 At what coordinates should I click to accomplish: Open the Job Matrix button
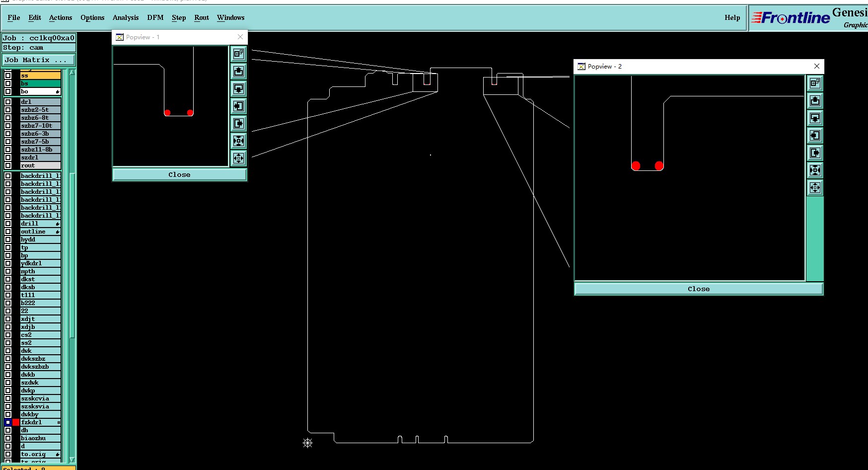point(38,60)
